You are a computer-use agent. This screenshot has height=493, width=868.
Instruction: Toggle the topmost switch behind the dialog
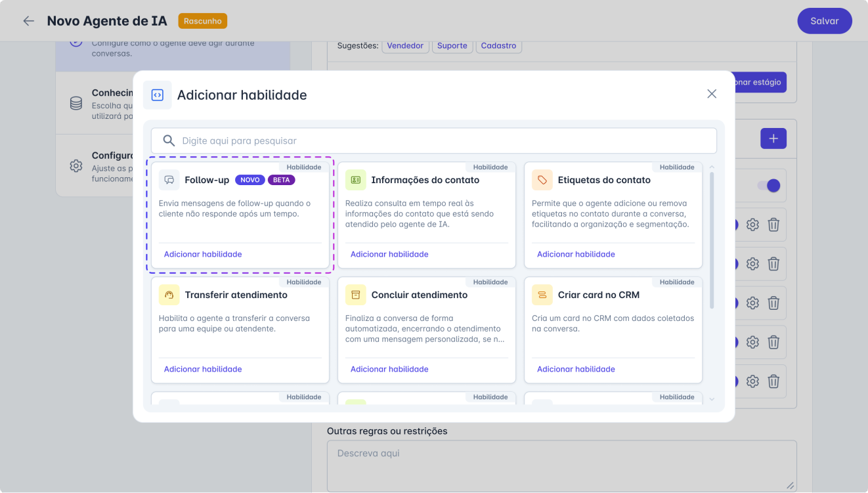click(x=768, y=186)
